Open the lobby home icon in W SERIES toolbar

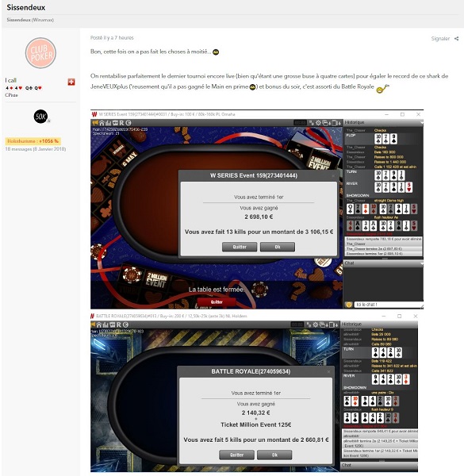(102, 123)
